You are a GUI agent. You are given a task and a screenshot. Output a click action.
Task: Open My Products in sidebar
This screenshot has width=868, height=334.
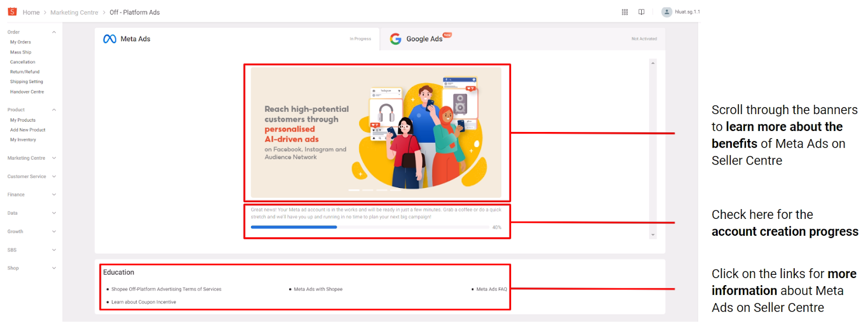click(23, 120)
